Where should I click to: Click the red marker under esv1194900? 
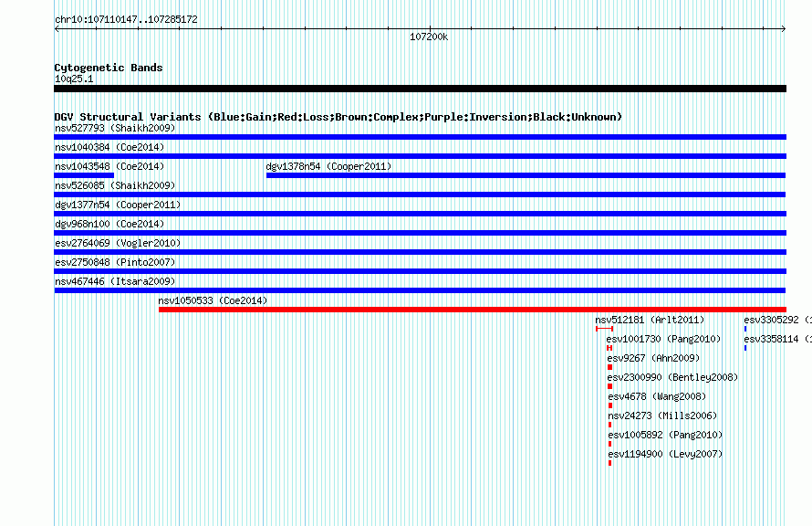610,463
